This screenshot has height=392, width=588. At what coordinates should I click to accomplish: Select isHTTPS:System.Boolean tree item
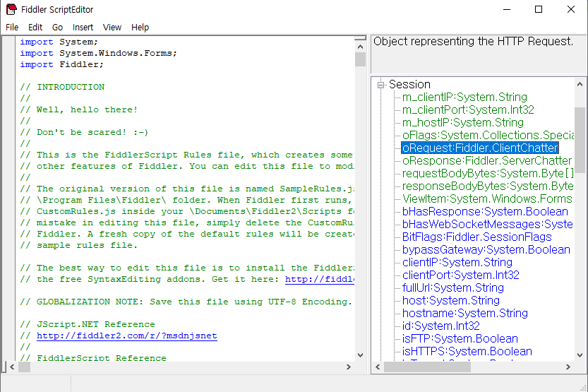(467, 352)
